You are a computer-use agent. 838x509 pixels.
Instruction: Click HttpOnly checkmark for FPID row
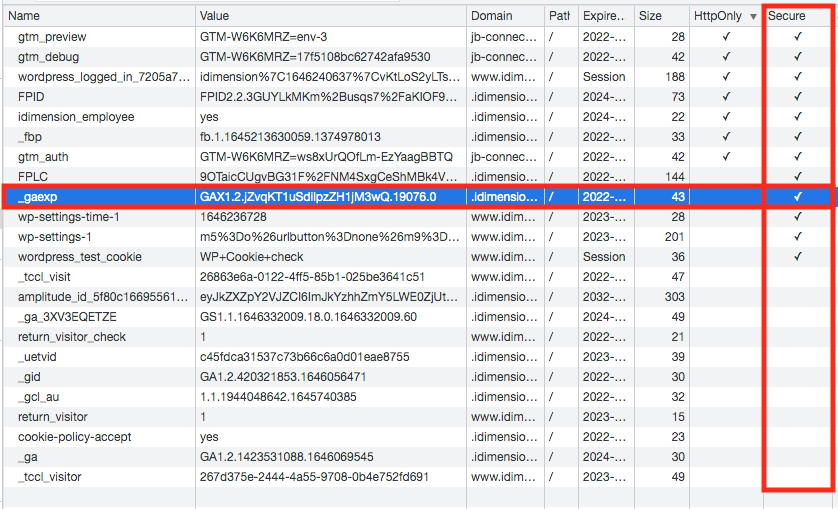point(726,97)
